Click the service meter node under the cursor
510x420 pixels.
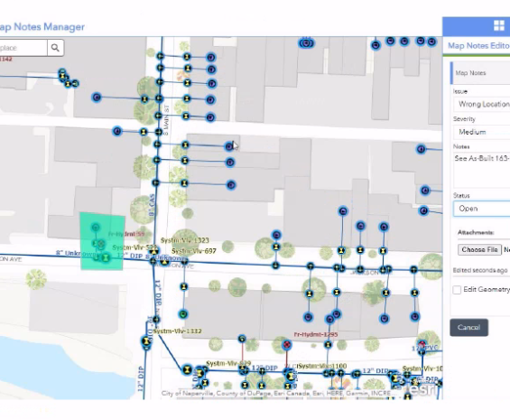(x=229, y=146)
